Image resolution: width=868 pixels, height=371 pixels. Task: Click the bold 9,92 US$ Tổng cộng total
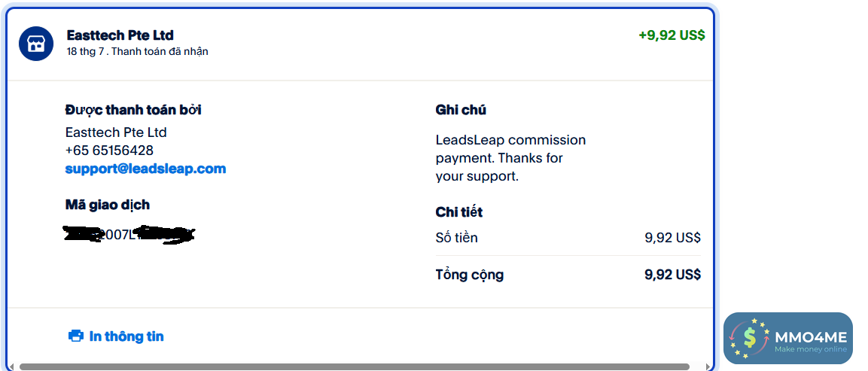tap(672, 275)
